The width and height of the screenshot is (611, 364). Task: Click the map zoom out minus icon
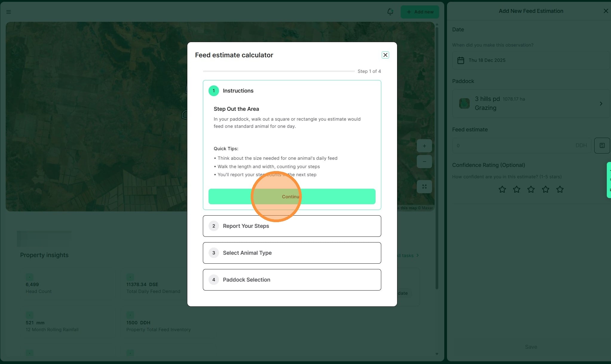tap(424, 162)
